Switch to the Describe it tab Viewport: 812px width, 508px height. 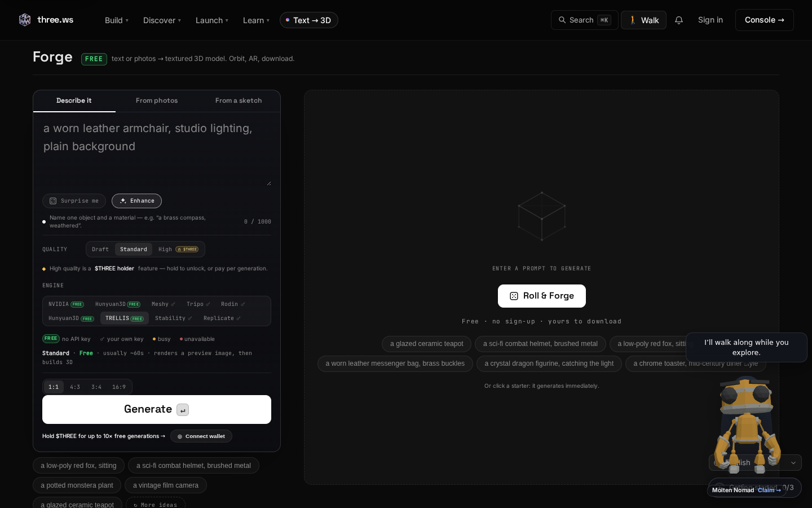tap(74, 101)
